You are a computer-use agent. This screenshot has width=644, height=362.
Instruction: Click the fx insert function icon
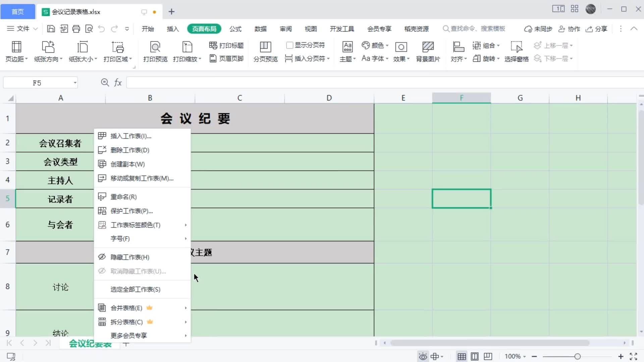click(x=118, y=82)
